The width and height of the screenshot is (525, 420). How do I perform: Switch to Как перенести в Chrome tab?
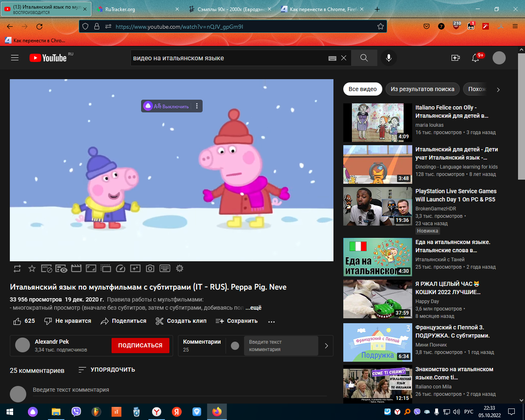click(x=322, y=9)
